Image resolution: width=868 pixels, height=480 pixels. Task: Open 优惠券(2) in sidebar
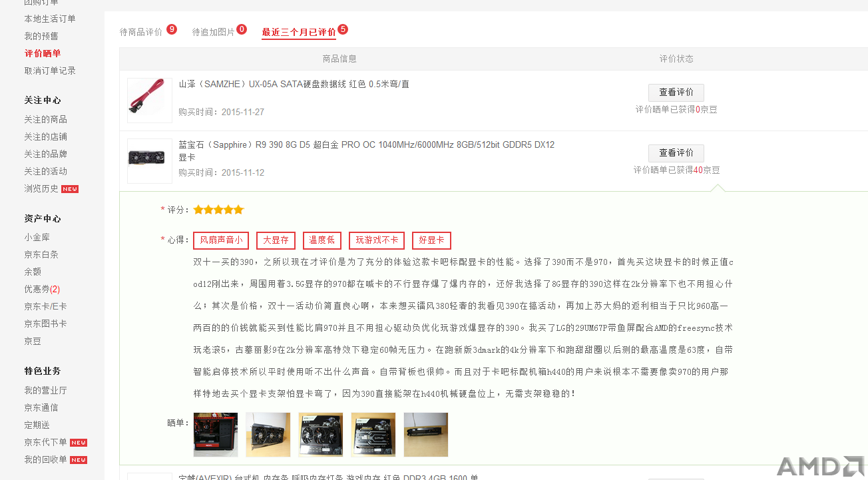pyautogui.click(x=42, y=289)
